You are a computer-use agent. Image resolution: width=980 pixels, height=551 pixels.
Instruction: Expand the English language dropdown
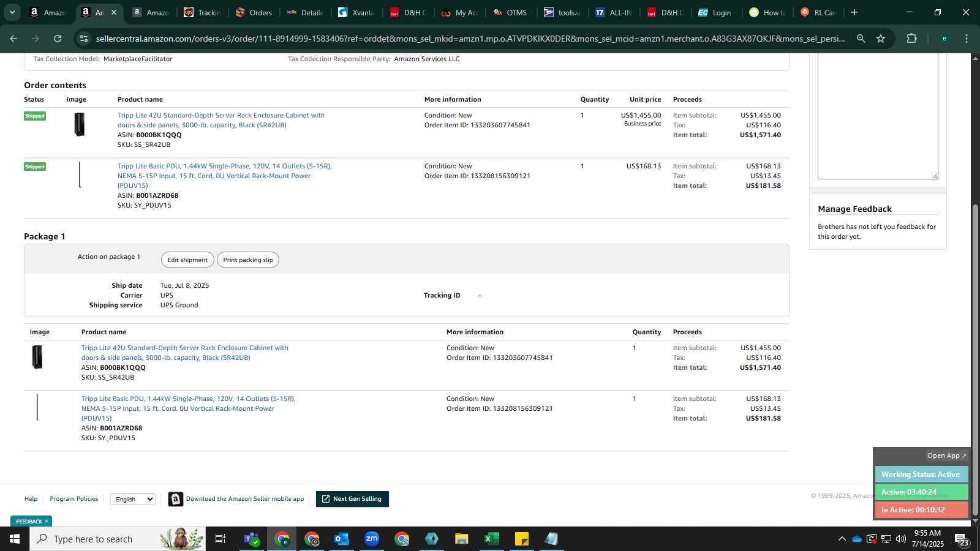pos(133,500)
